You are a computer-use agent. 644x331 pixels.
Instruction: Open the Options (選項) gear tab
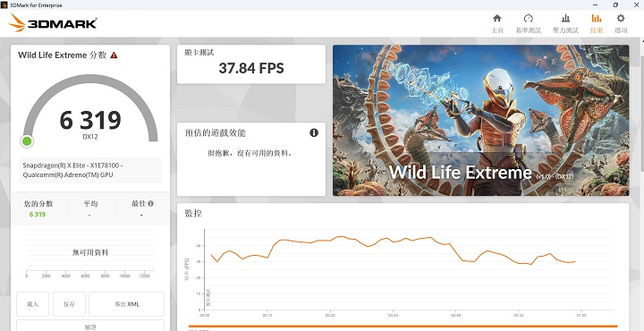[621, 23]
